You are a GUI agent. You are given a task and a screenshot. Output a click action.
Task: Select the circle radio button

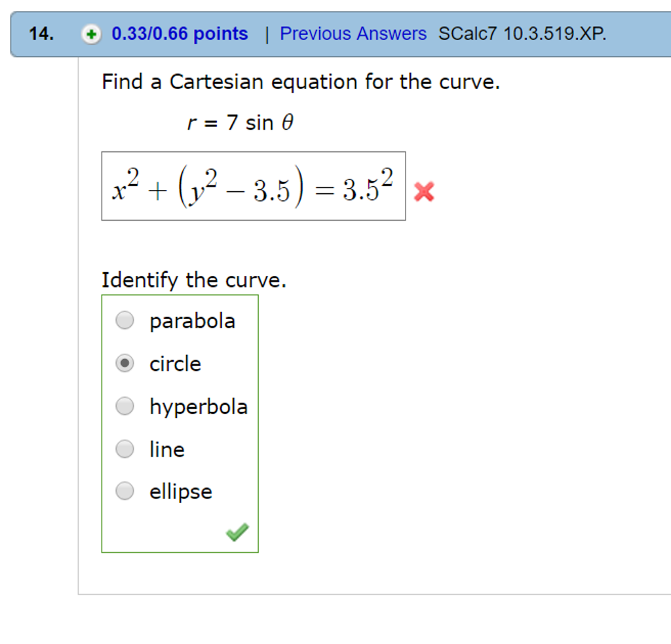(x=125, y=363)
